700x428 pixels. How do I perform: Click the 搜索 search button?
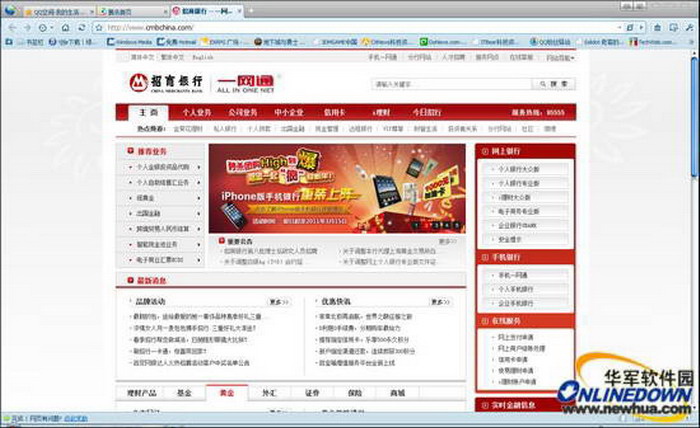point(554,84)
